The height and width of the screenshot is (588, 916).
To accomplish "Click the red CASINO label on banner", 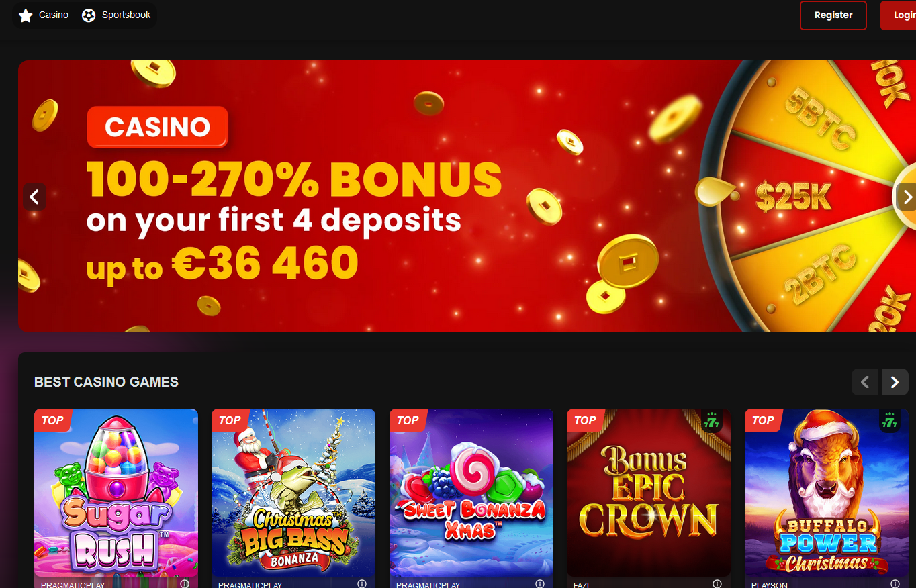I will [158, 127].
